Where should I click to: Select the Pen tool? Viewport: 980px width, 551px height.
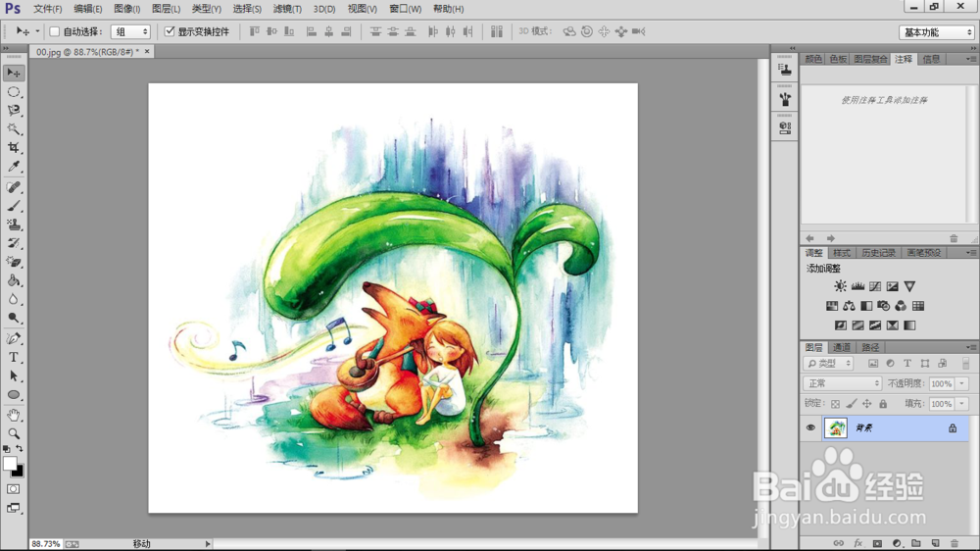13,338
